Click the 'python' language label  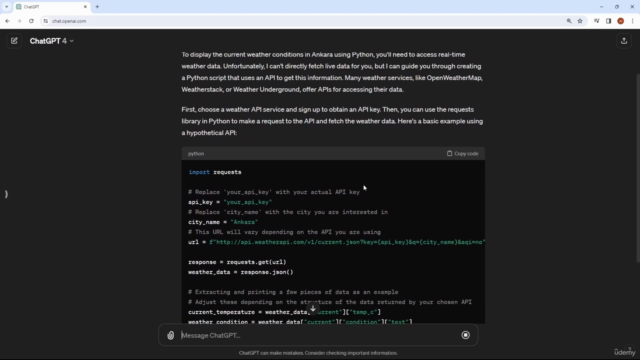[196, 154]
